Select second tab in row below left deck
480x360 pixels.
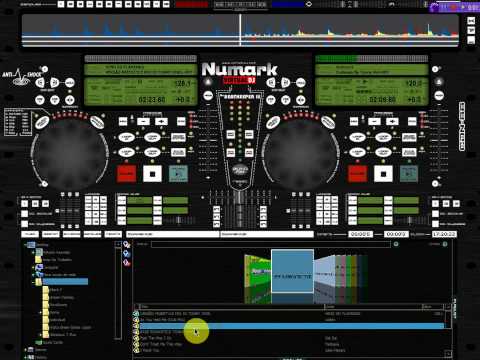tap(51, 234)
